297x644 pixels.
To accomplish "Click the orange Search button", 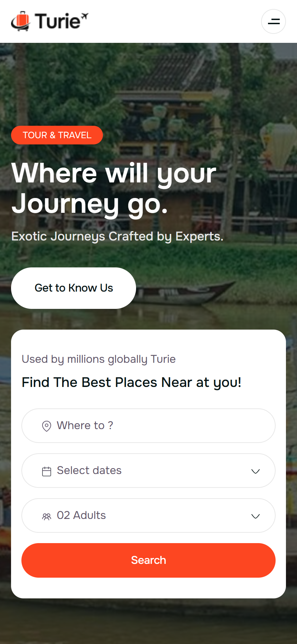I will point(148,560).
